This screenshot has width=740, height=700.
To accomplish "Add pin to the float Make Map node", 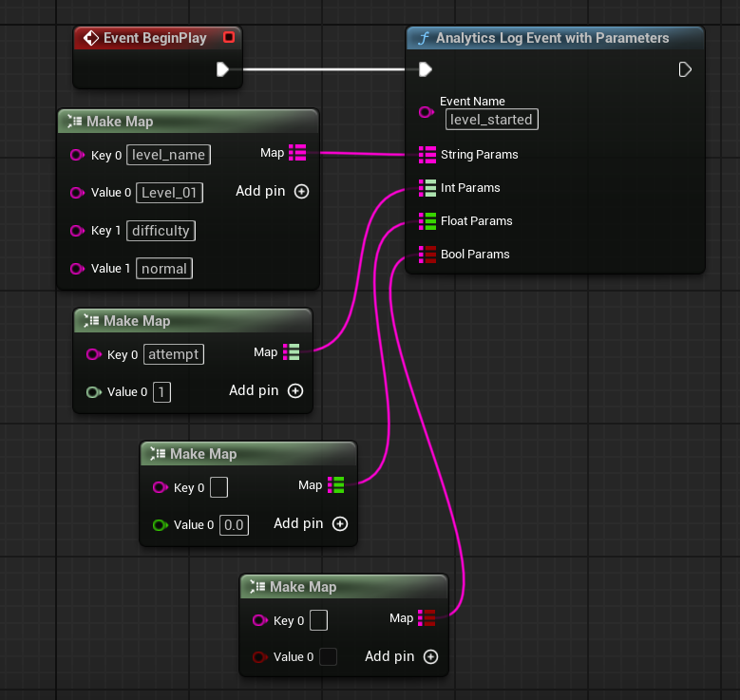I will (339, 523).
